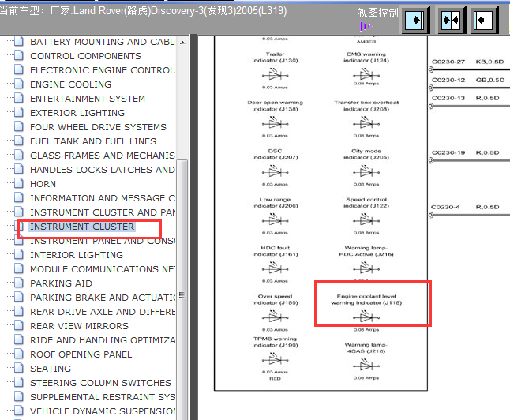
Task: Click the document icon beside ROOF OPENING PANEL
Action: point(19,354)
